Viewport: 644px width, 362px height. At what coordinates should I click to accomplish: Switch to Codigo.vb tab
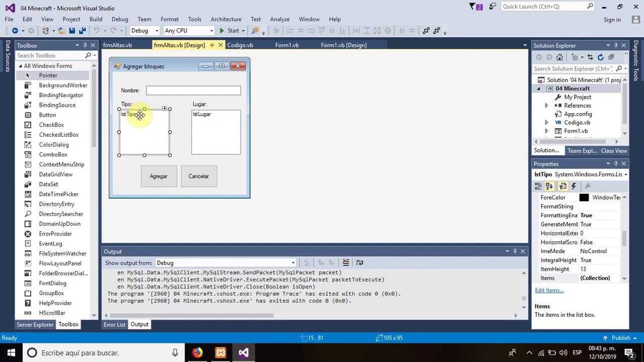click(x=240, y=45)
